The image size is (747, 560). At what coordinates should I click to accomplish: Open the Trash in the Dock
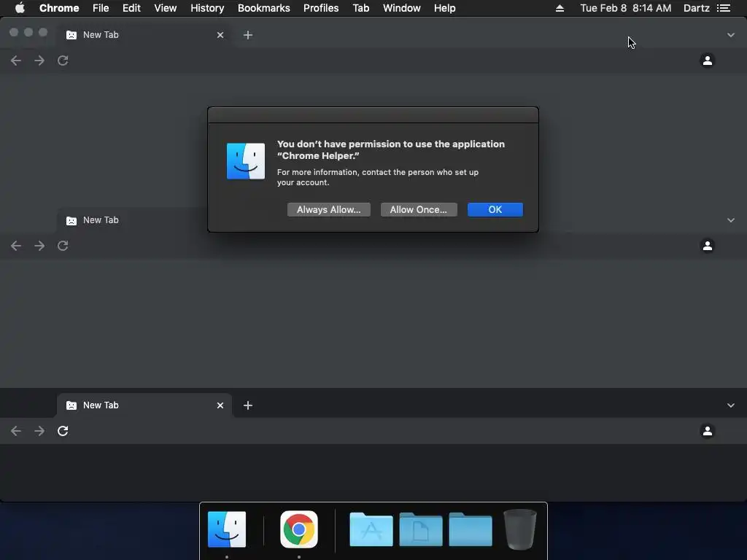click(519, 529)
